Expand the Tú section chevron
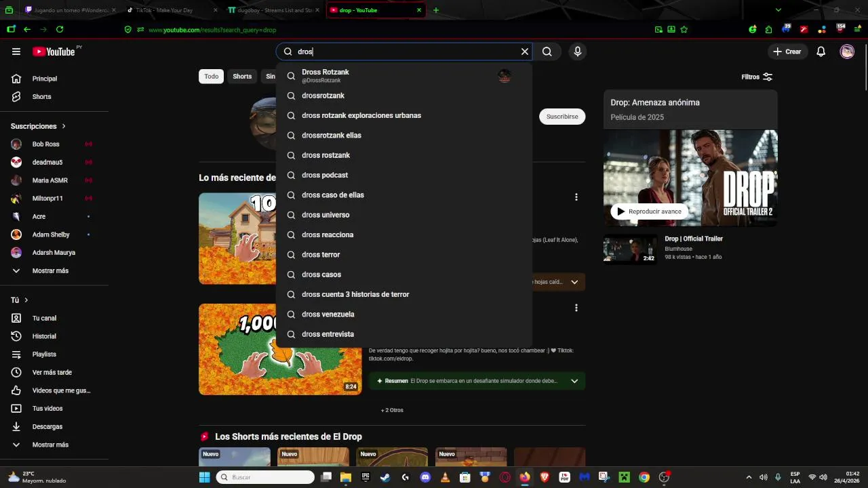 click(x=26, y=300)
